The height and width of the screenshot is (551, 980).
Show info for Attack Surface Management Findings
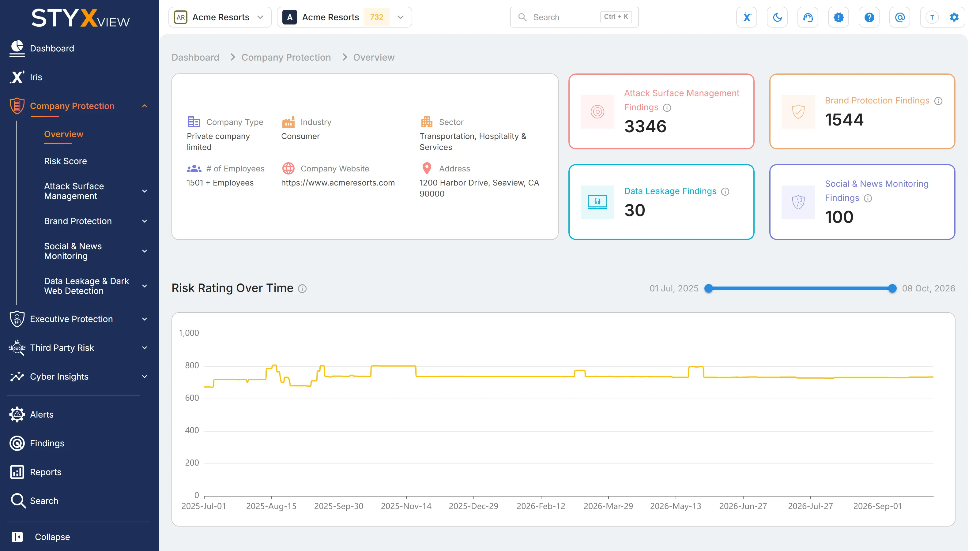667,108
